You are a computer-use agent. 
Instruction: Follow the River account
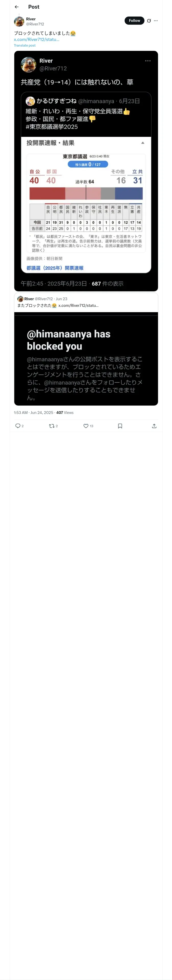click(x=134, y=21)
